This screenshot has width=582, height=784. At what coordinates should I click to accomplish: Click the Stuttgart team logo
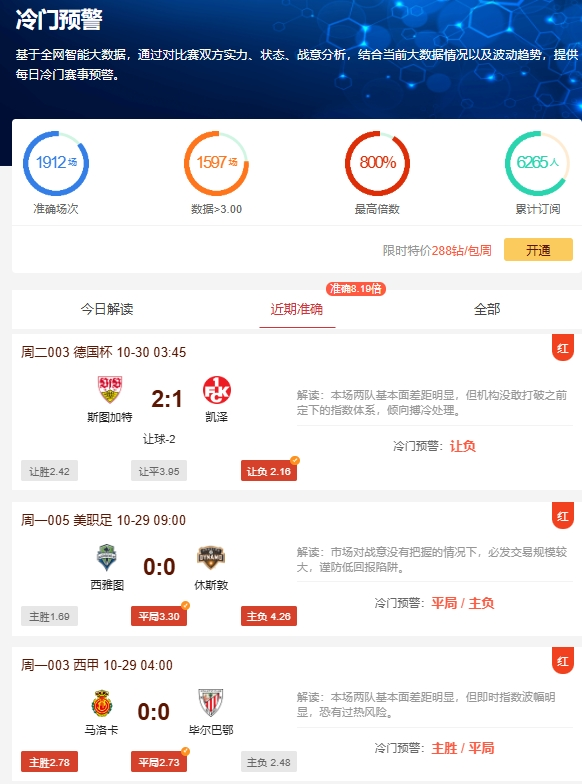110,390
